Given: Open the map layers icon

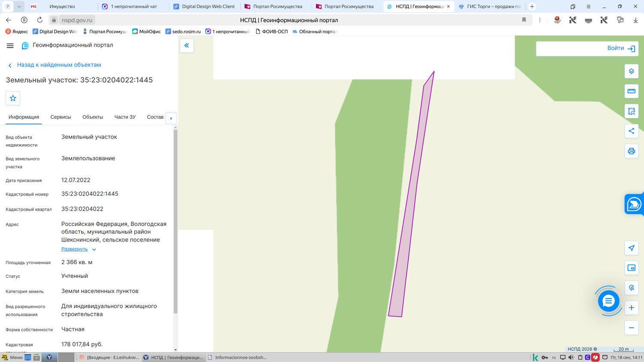Looking at the screenshot, I should [x=631, y=71].
